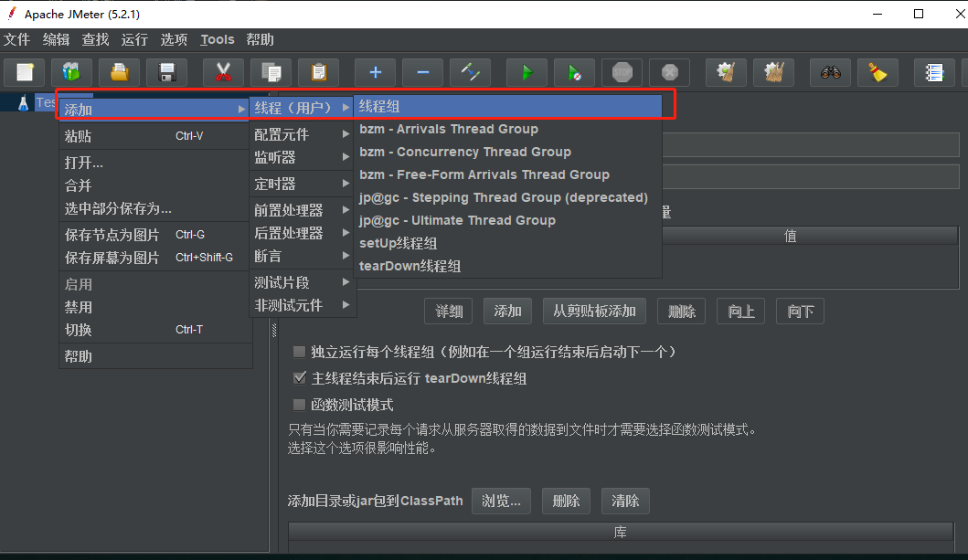Click the Clear all double-broom icon
The height and width of the screenshot is (560, 968).
(x=774, y=72)
